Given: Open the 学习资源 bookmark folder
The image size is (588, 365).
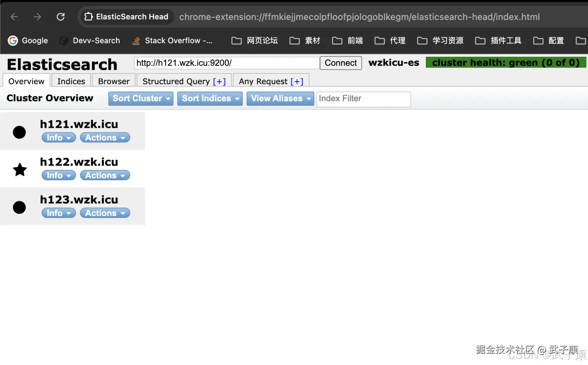Looking at the screenshot, I should point(440,40).
